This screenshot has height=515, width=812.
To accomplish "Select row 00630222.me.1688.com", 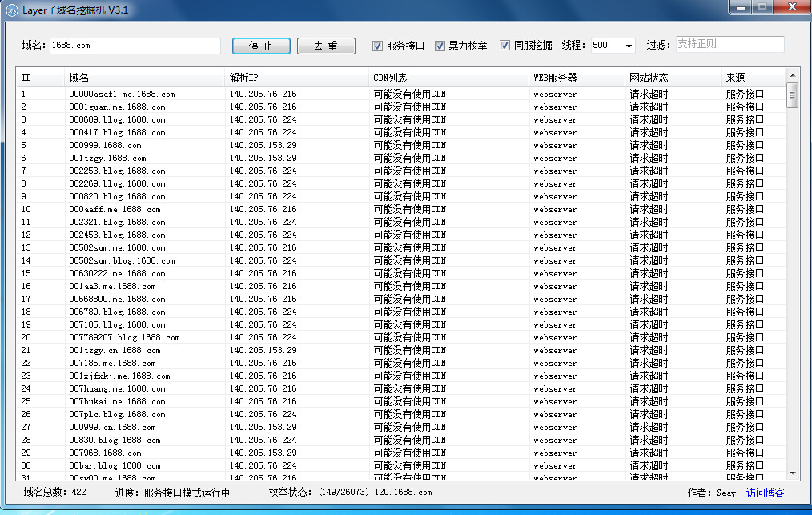I will (x=401, y=274).
